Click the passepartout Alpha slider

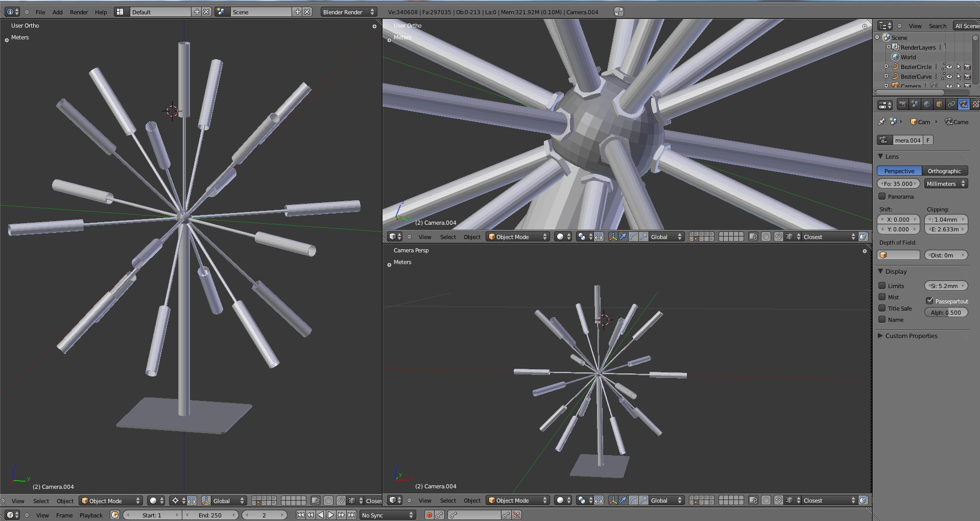click(x=946, y=313)
